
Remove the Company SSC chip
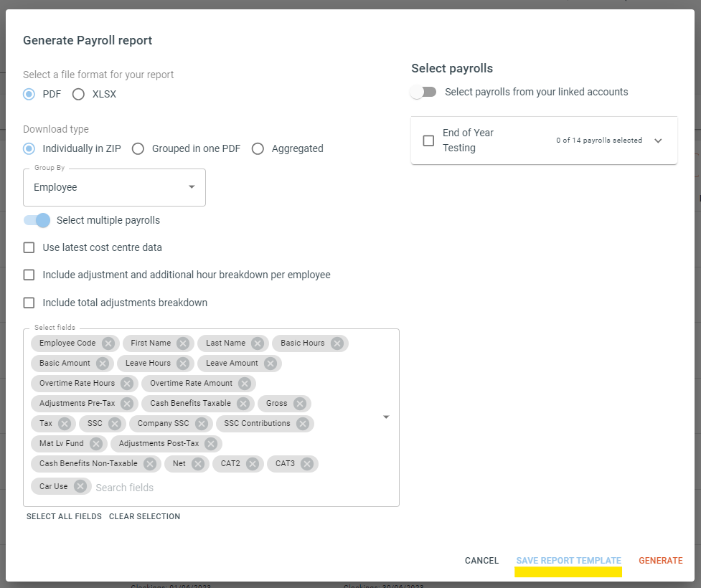[x=201, y=424]
